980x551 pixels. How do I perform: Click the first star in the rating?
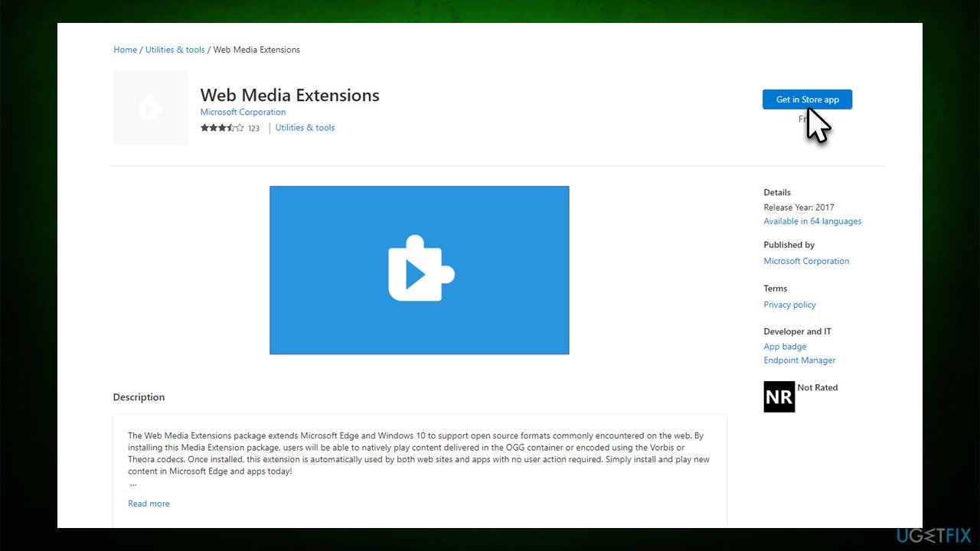point(204,128)
